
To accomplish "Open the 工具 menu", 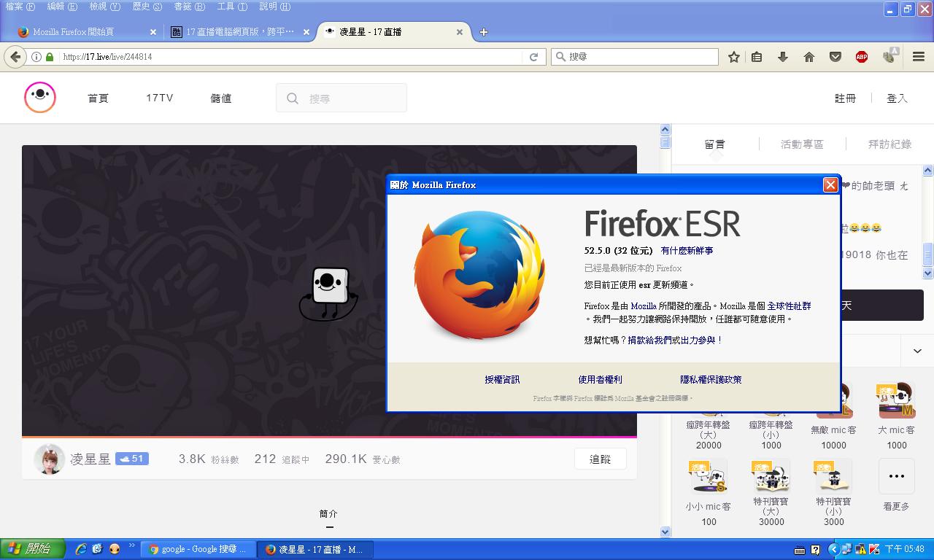I will pos(232,7).
